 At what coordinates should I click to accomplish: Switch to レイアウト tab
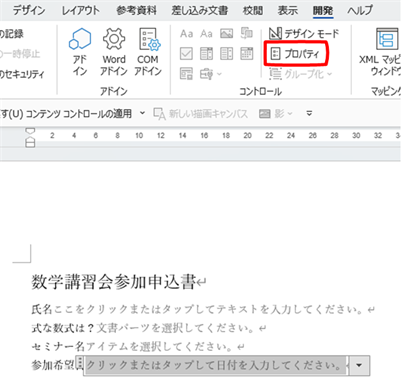coord(81,10)
